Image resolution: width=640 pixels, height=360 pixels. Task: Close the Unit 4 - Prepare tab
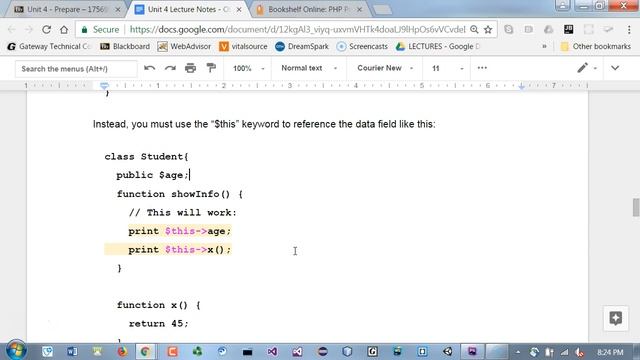click(118, 10)
